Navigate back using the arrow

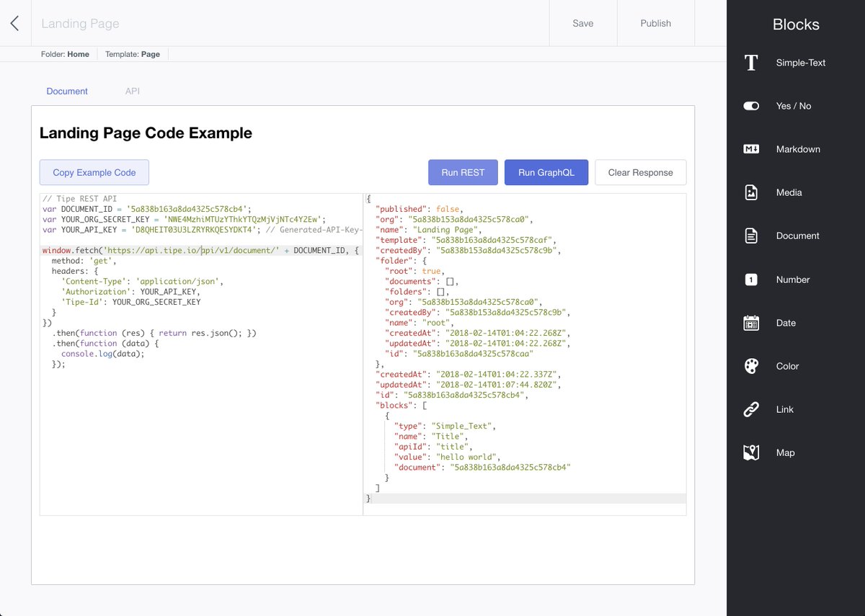pos(14,22)
